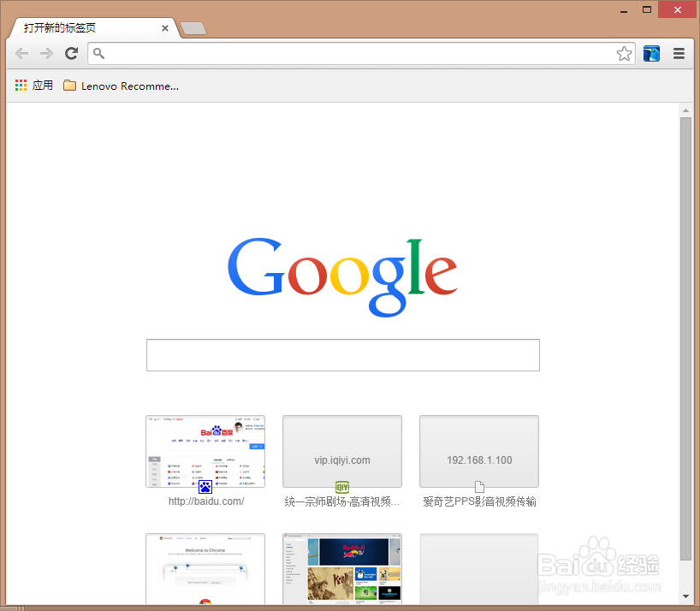Open the Chrome hamburger menu
Screen dimensions: 700x611
[679, 54]
